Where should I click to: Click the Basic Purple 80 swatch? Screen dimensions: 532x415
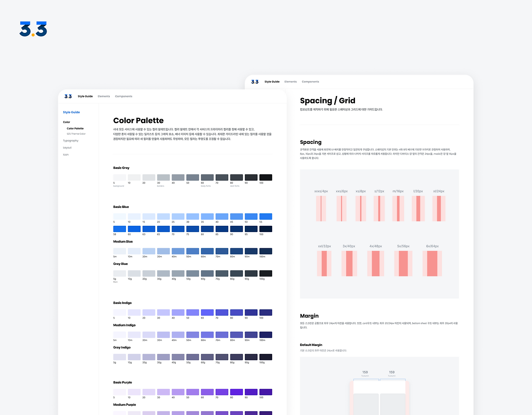click(236, 392)
